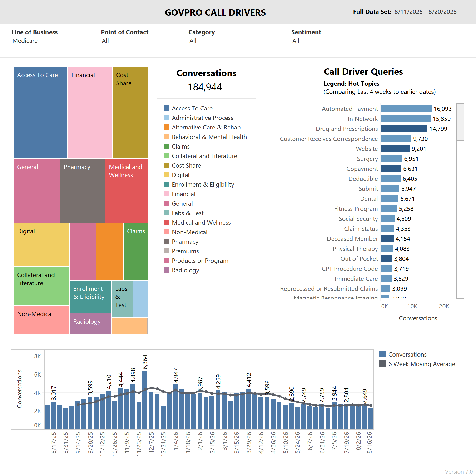Click the Access To Care legend swatch
Image resolution: width=476 pixels, height=476 pixels.
click(x=166, y=108)
